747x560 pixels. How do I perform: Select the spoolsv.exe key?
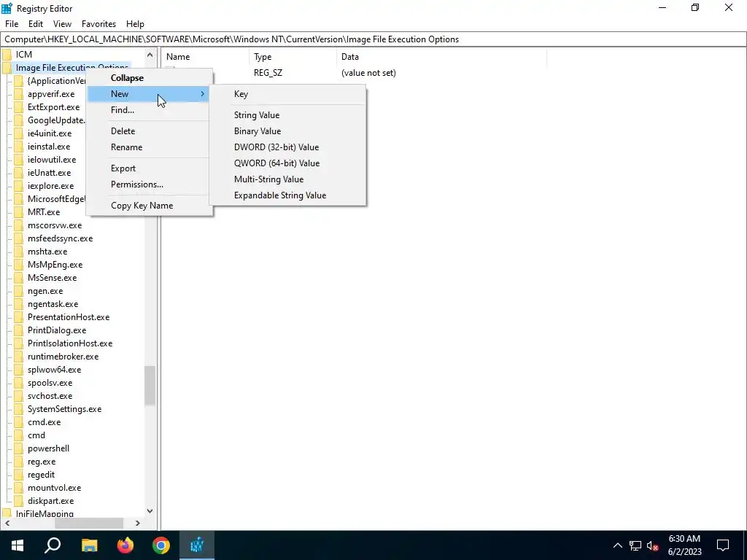[x=50, y=383]
